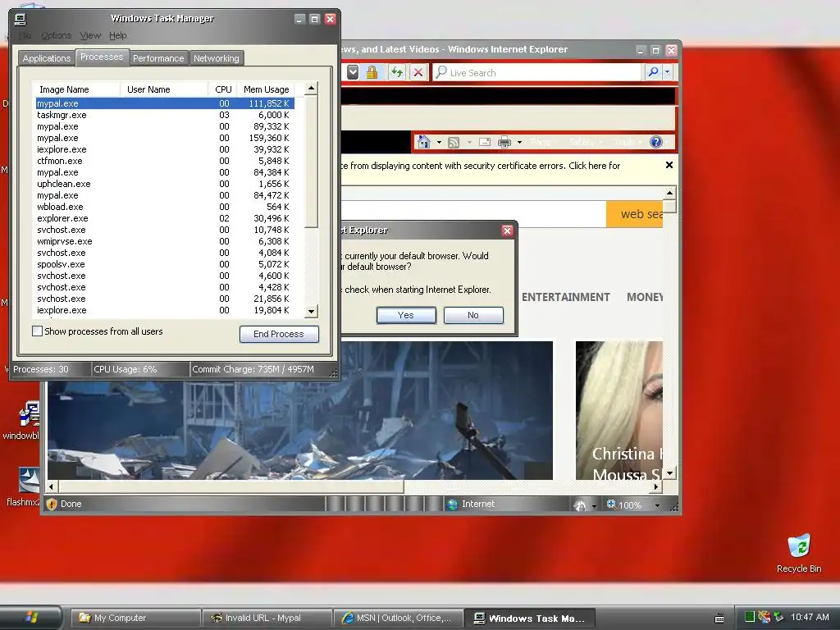840x630 pixels.
Task: Click the shield icon in IE status bar
Action: [52, 504]
